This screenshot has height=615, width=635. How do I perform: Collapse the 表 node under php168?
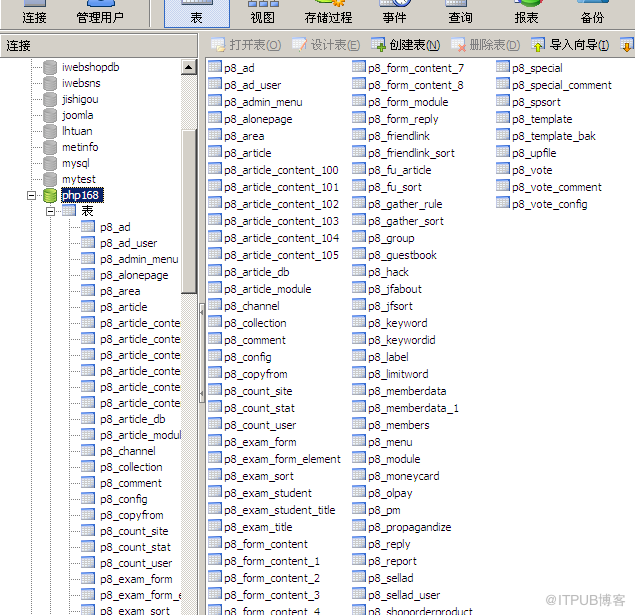51,211
